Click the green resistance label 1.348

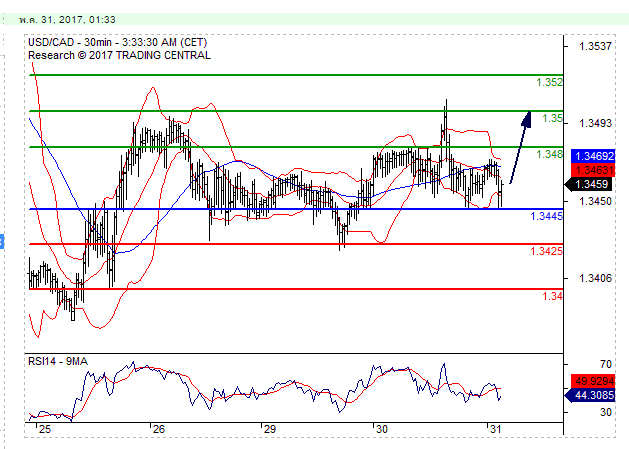[x=550, y=154]
